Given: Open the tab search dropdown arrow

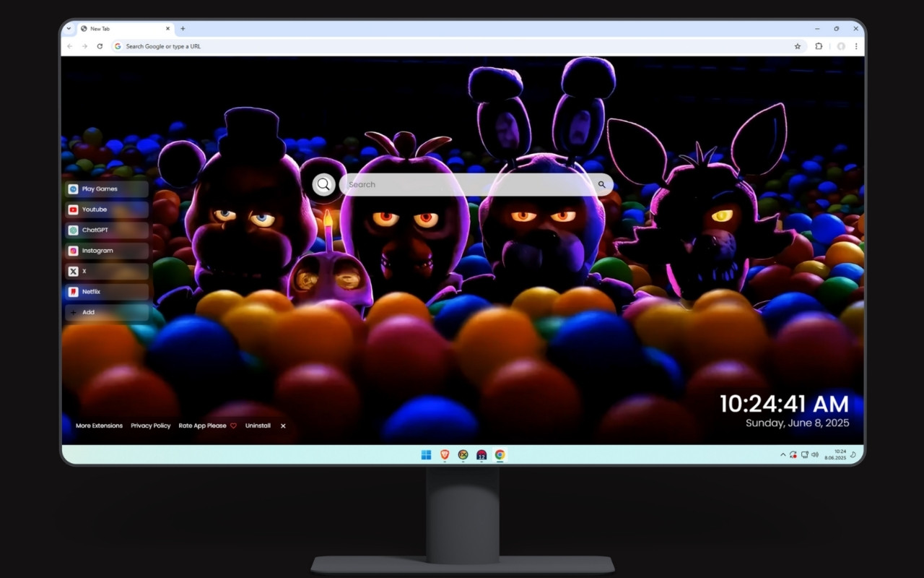Looking at the screenshot, I should coord(69,29).
